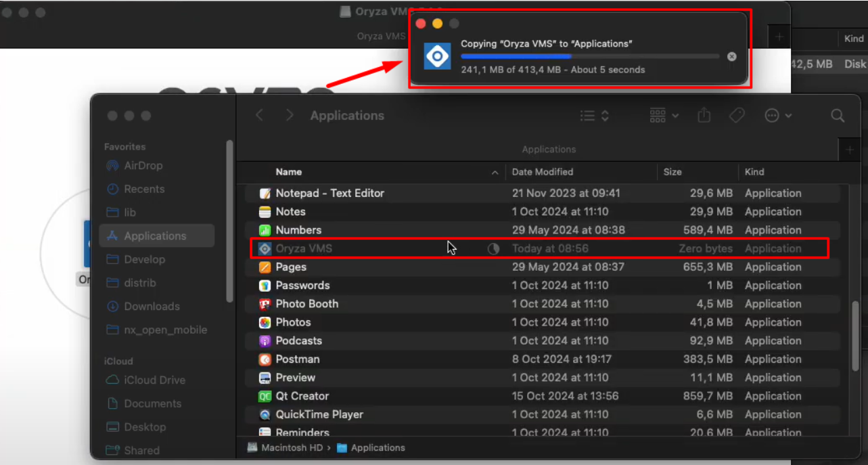Select the QuickTime Player app icon
868x465 pixels.
pos(265,415)
